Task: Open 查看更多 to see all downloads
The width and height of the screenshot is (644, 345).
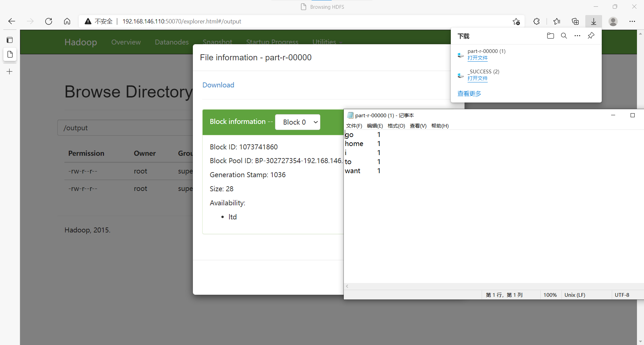Action: coord(469,93)
